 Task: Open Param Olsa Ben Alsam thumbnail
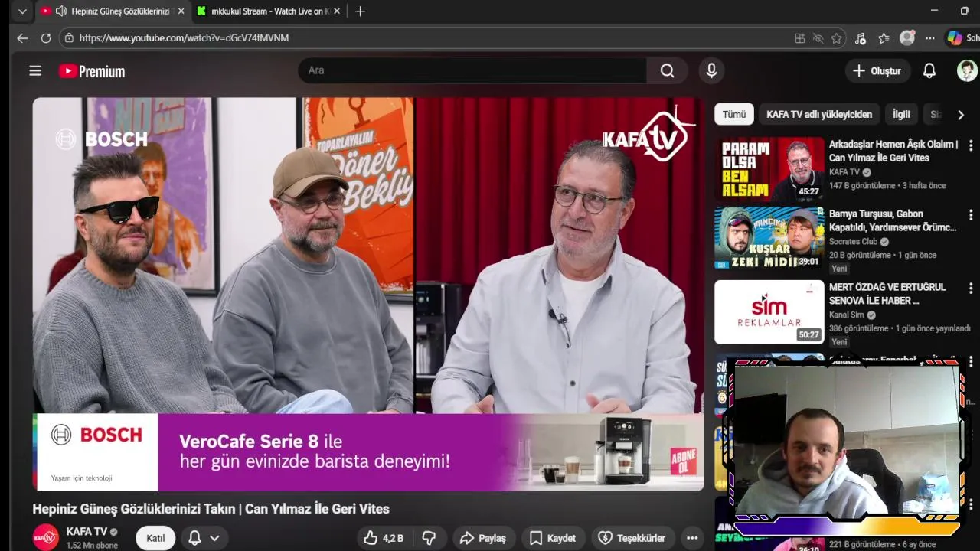769,168
